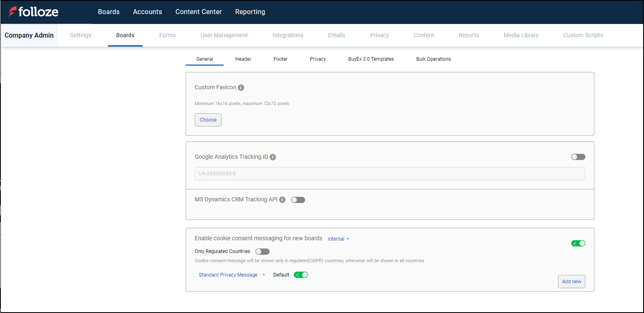Click the Choose favicon button

(208, 120)
